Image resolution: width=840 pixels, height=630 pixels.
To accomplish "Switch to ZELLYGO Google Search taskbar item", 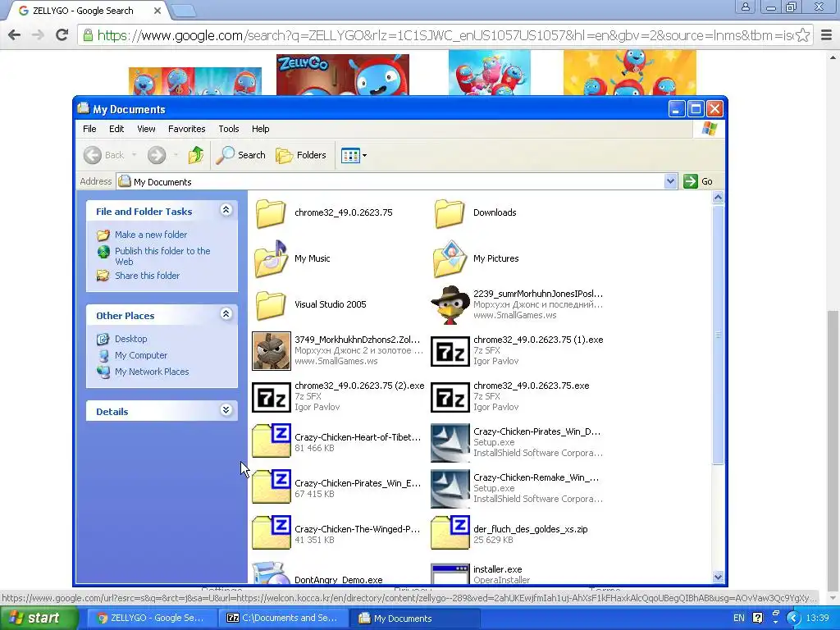I will click(x=151, y=619).
